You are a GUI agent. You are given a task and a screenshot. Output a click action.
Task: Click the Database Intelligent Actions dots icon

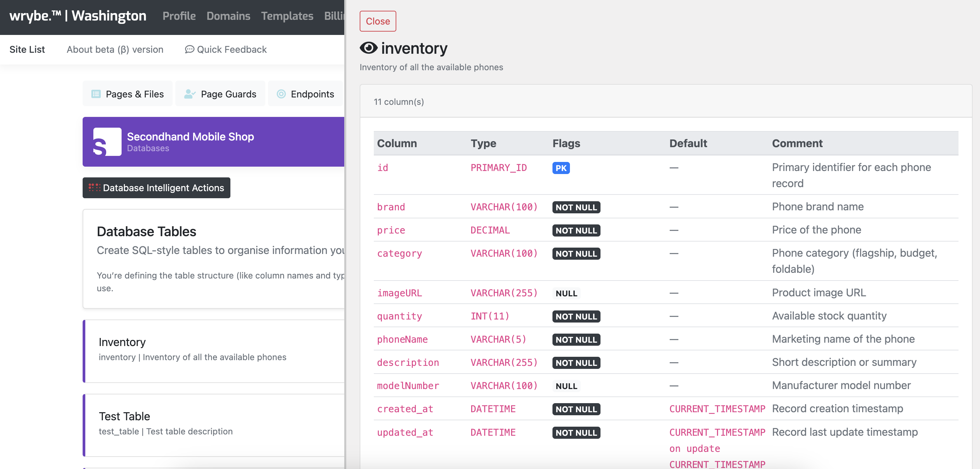click(x=94, y=187)
